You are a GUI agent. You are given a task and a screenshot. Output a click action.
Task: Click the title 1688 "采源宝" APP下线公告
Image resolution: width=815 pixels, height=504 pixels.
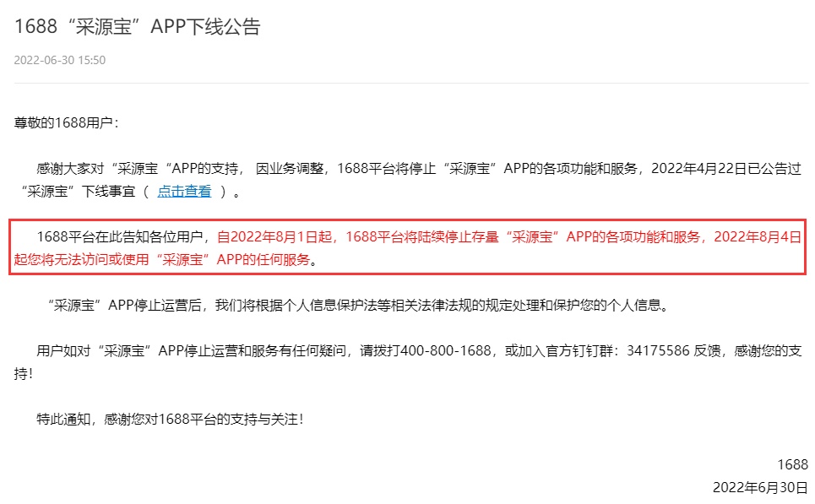click(x=137, y=26)
